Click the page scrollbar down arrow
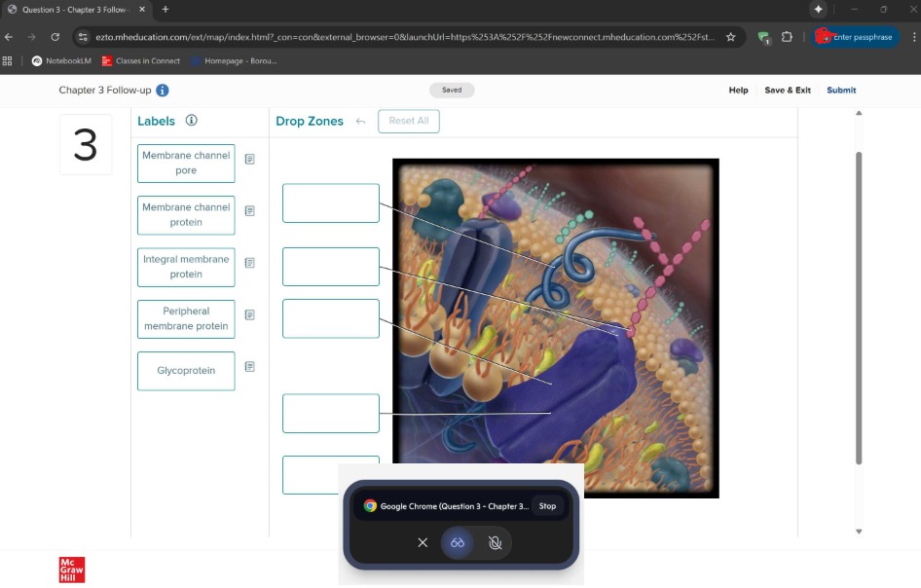The height and width of the screenshot is (588, 921). tap(859, 532)
